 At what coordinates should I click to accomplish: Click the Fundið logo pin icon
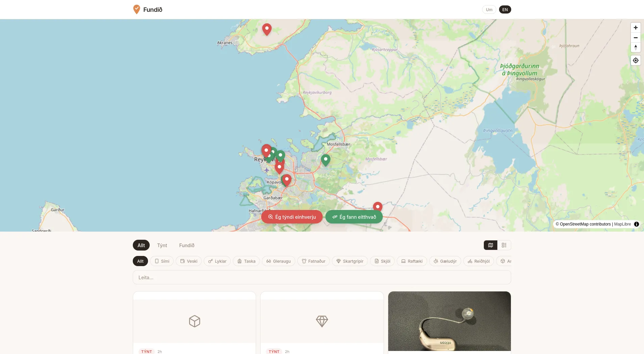pos(137,9)
